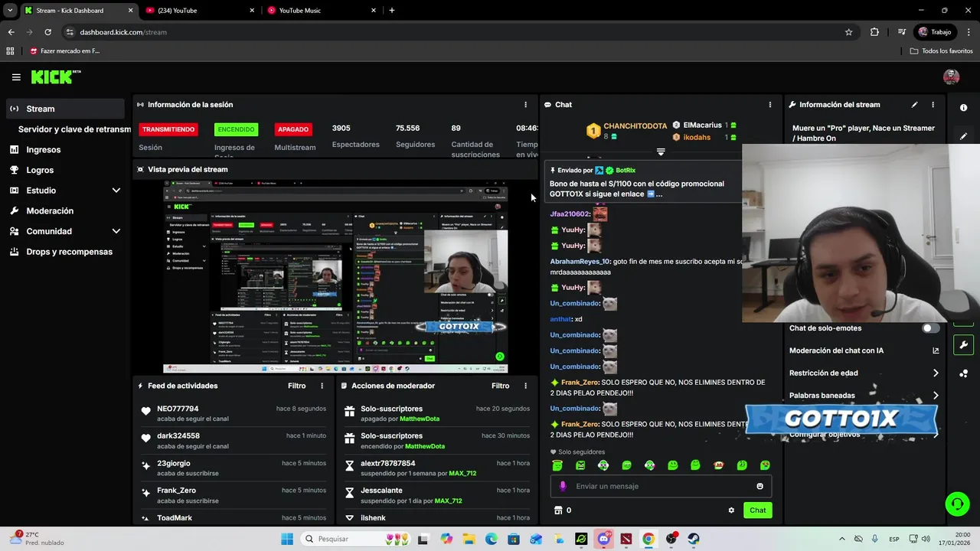980x551 pixels.
Task: Open the user avatar menu
Action: tap(951, 77)
